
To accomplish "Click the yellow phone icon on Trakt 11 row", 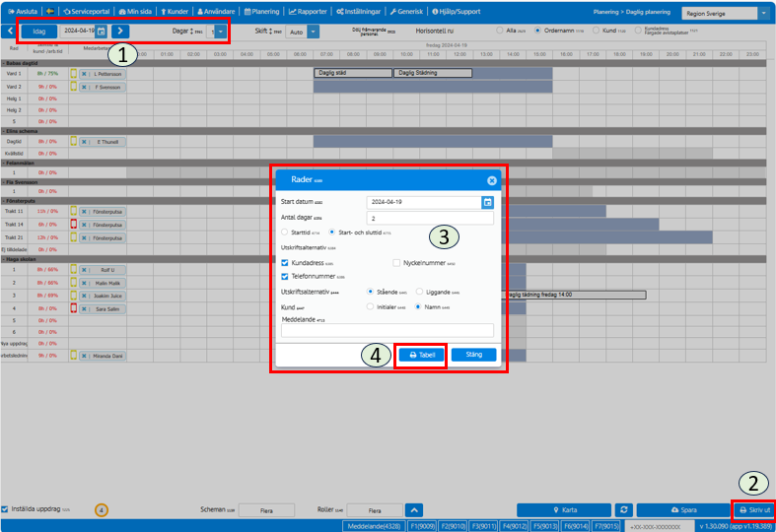I will 74,211.
